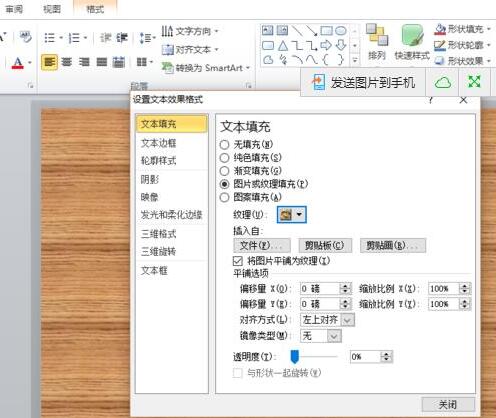This screenshot has width=496, height=418.
Task: Click the green expand arrows icon
Action: 474,81
